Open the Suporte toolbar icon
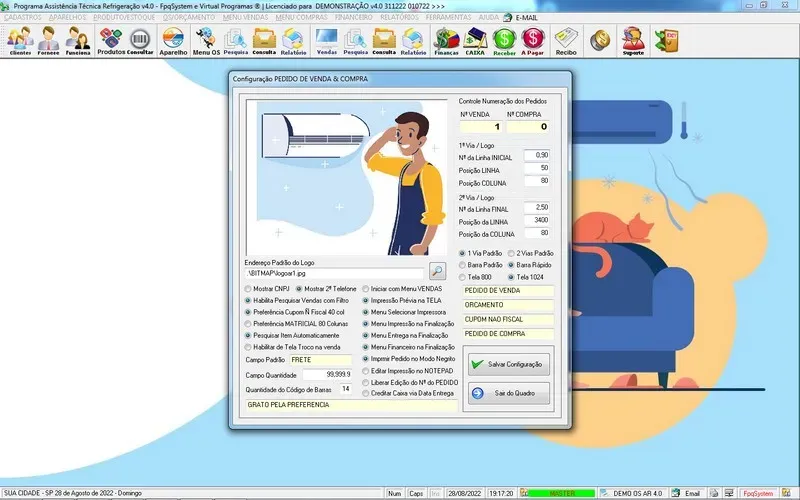 point(632,41)
